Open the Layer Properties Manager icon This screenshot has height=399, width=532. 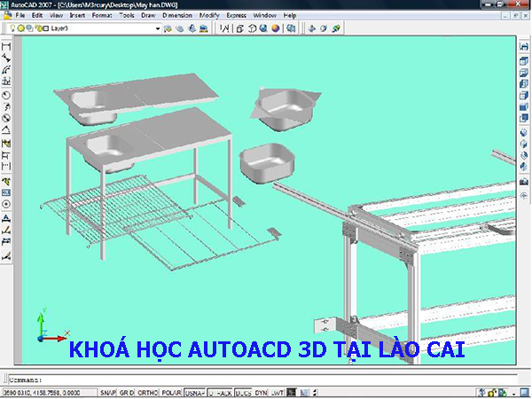168,28
